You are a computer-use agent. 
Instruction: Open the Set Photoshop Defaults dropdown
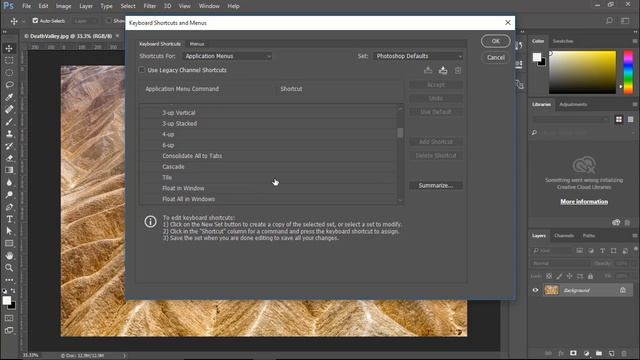tap(418, 56)
